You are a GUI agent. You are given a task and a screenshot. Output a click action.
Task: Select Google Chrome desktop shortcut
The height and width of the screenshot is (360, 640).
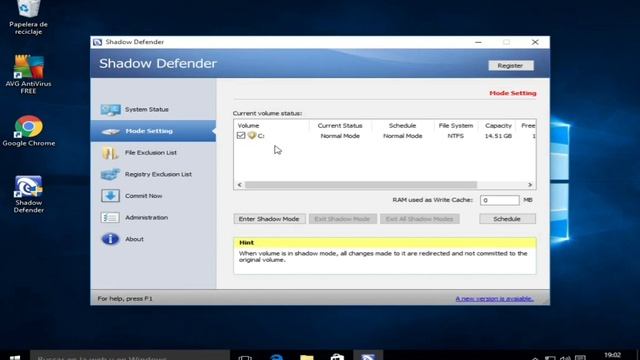[28, 131]
